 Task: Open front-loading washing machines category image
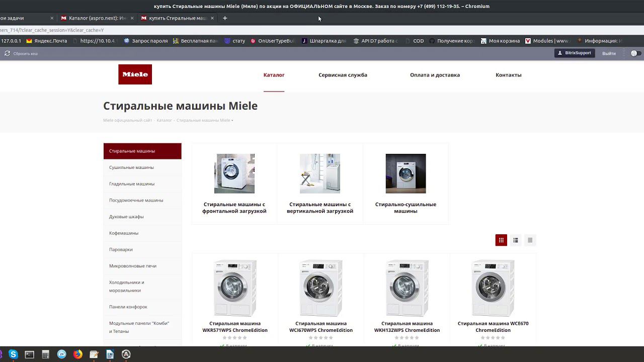pos(234,173)
